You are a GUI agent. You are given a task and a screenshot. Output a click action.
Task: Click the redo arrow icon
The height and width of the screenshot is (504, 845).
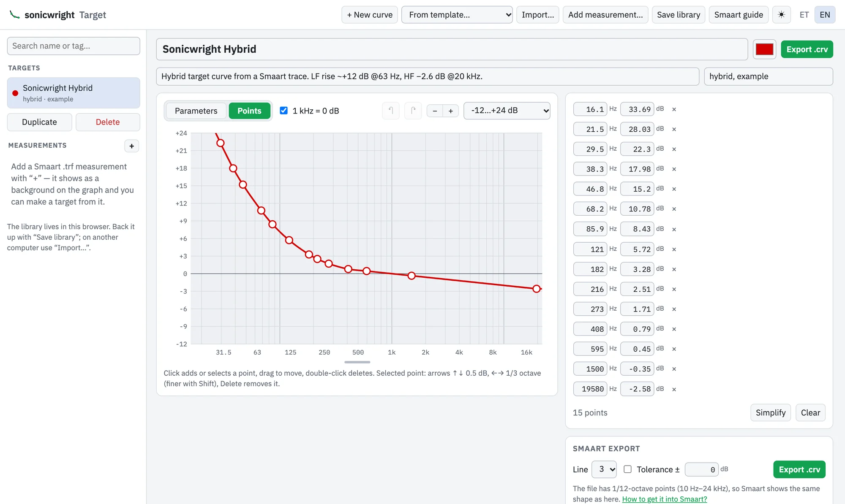pos(413,111)
